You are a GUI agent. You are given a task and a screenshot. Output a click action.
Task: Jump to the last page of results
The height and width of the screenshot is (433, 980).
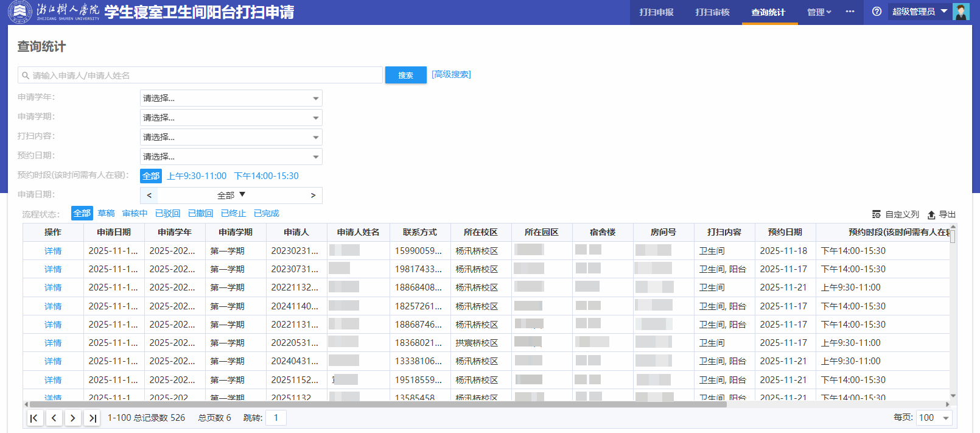pyautogui.click(x=93, y=418)
